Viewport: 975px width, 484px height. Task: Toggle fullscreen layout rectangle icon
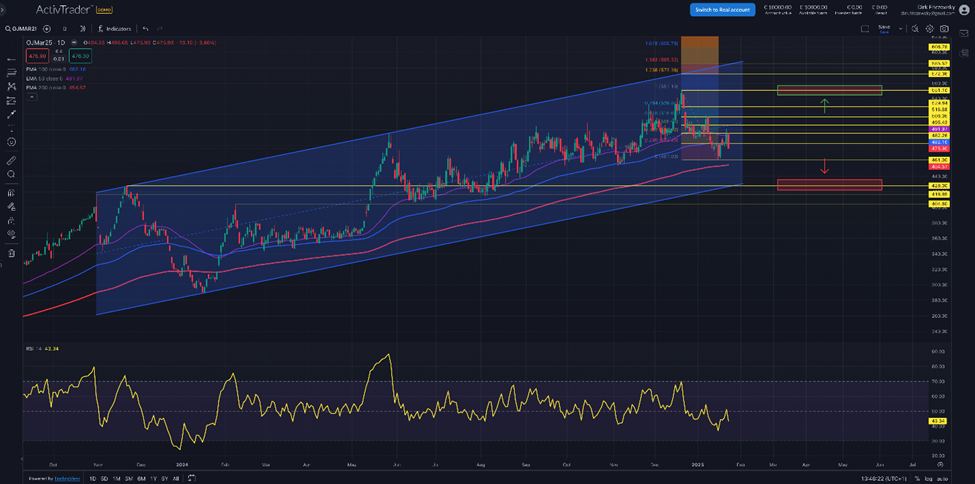(x=865, y=29)
